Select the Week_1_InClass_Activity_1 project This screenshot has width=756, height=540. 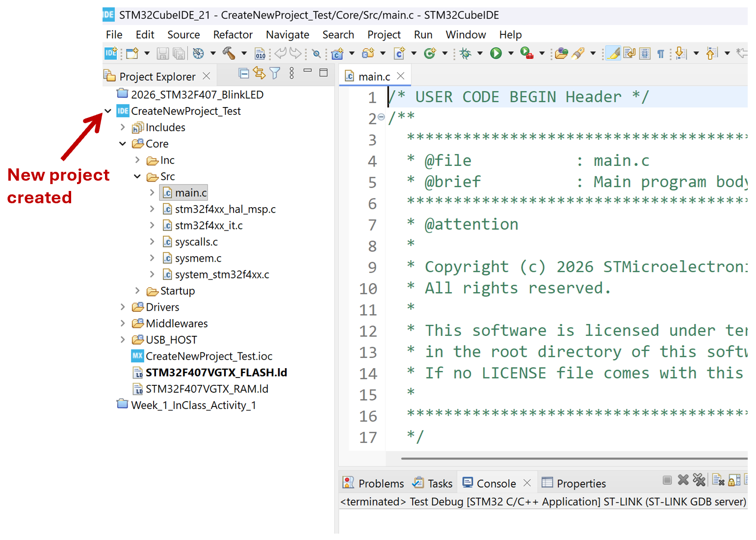click(186, 405)
